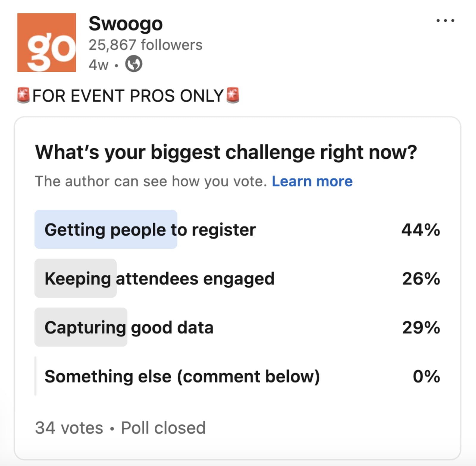
Task: Click 'Capturing good data' result bar
Action: coord(129,327)
